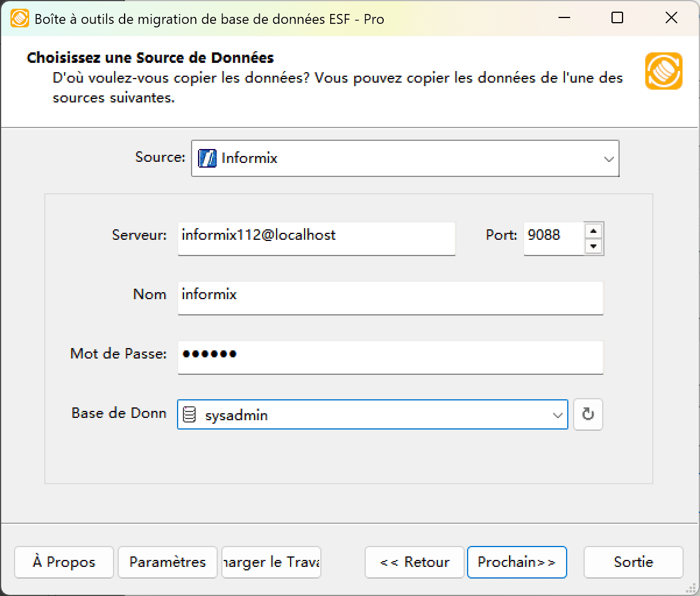Click the Mot de Passe field

tap(390, 357)
